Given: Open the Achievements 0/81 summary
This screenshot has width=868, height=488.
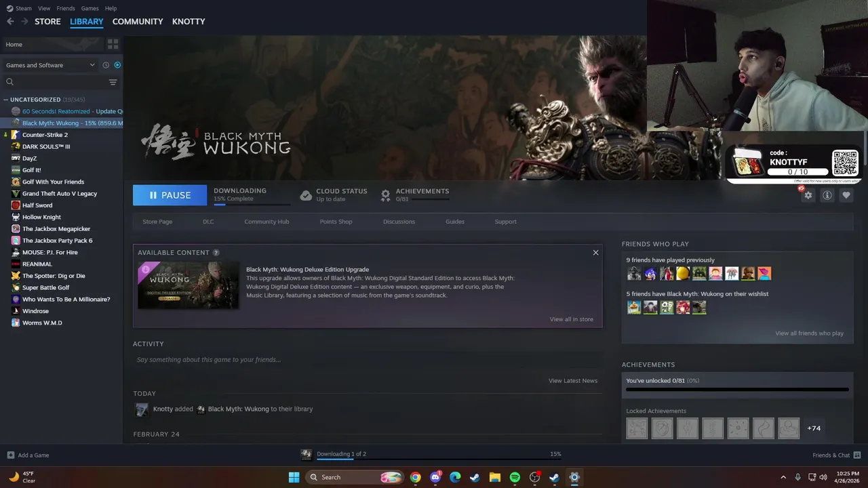Looking at the screenshot, I should [x=415, y=195].
